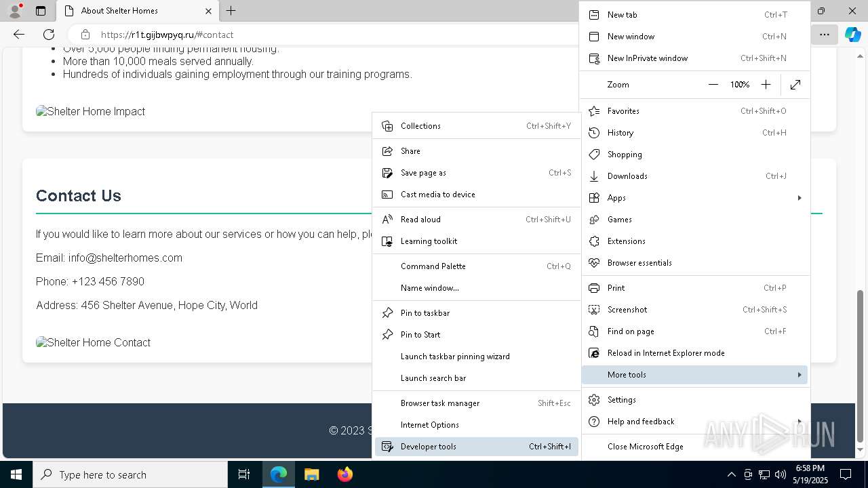Open Task View on taskbar

click(244, 474)
